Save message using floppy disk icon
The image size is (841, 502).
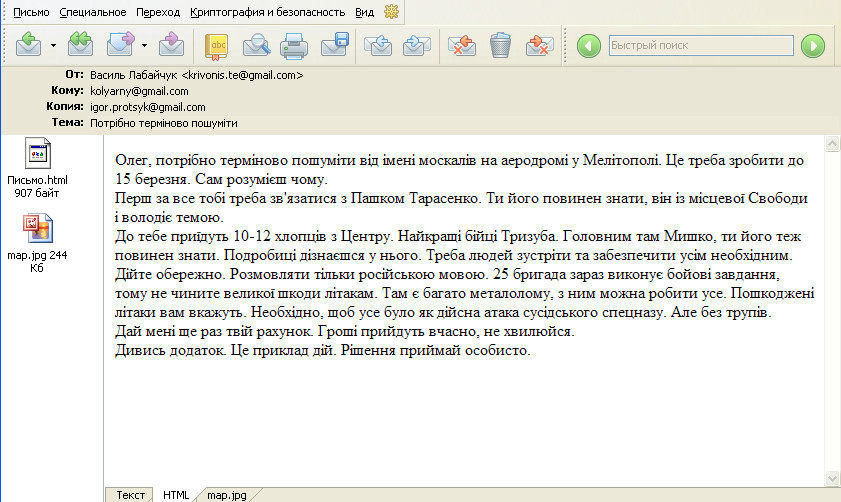click(334, 45)
